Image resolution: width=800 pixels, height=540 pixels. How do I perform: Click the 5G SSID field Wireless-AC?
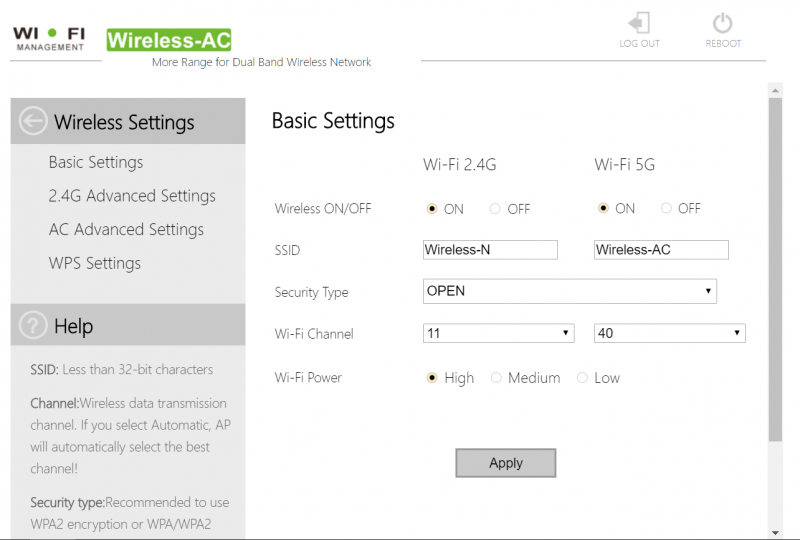(x=661, y=250)
